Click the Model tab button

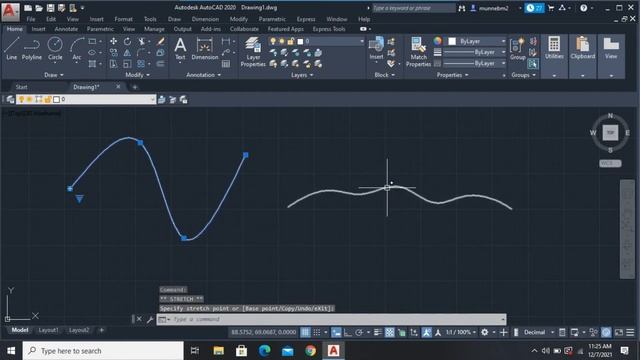pos(20,330)
